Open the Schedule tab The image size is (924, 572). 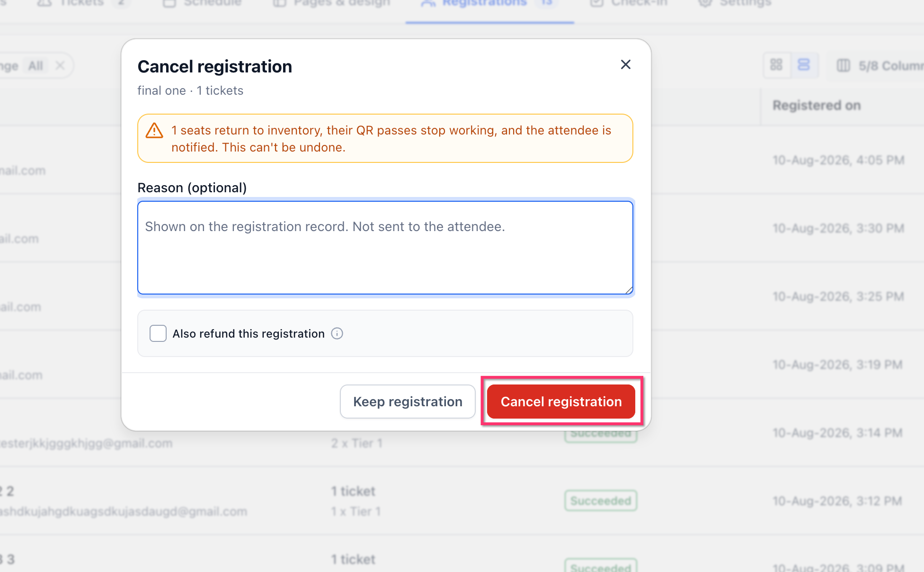203,4
